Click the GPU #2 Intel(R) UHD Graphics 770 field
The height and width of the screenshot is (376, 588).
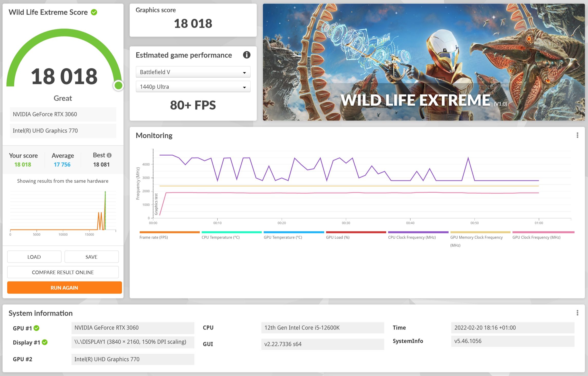point(133,359)
